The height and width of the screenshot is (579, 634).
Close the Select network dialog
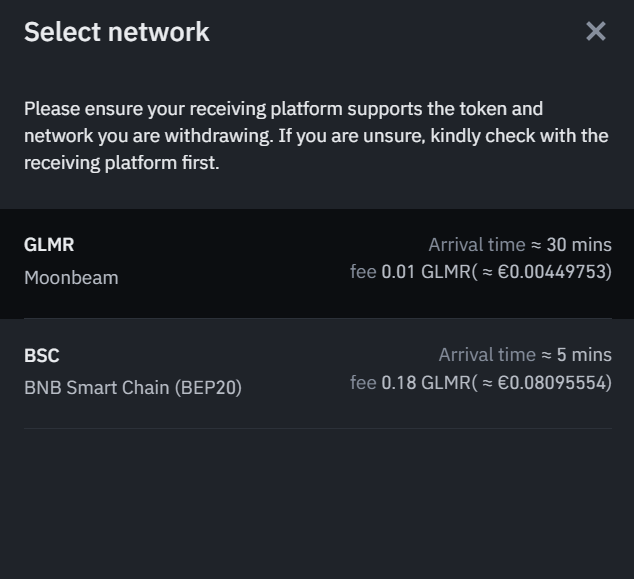596,31
